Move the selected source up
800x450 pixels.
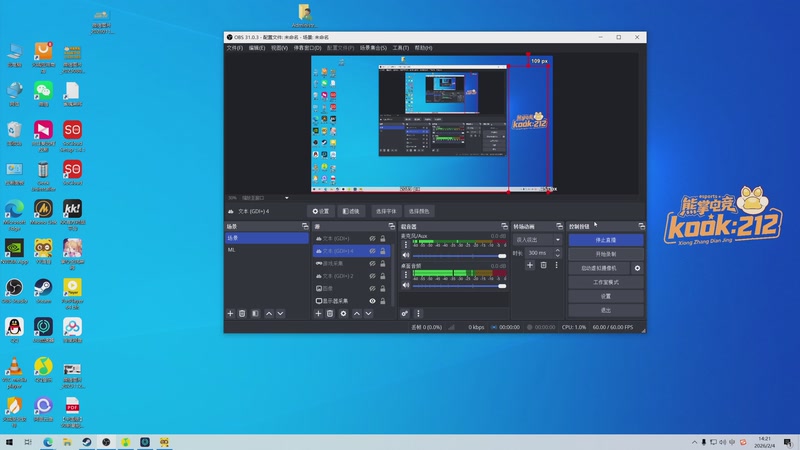(357, 313)
